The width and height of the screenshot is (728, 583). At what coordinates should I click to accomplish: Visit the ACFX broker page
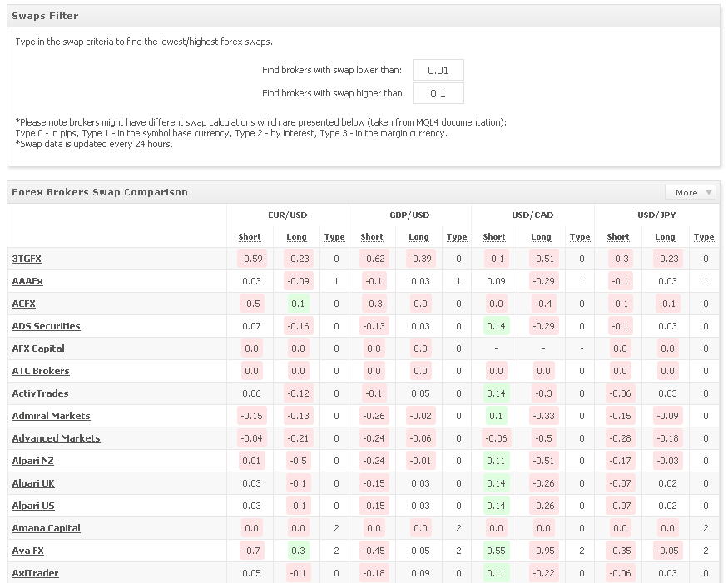[23, 304]
